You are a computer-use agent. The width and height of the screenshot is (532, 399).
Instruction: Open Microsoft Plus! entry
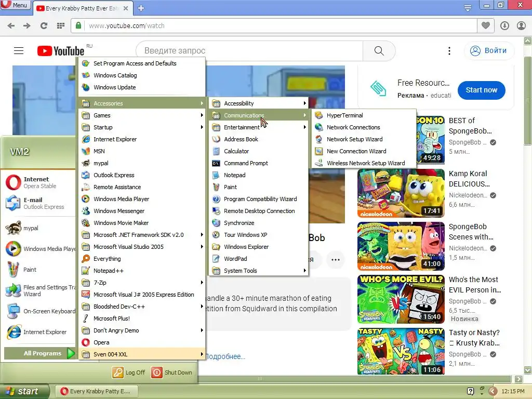tap(142, 318)
